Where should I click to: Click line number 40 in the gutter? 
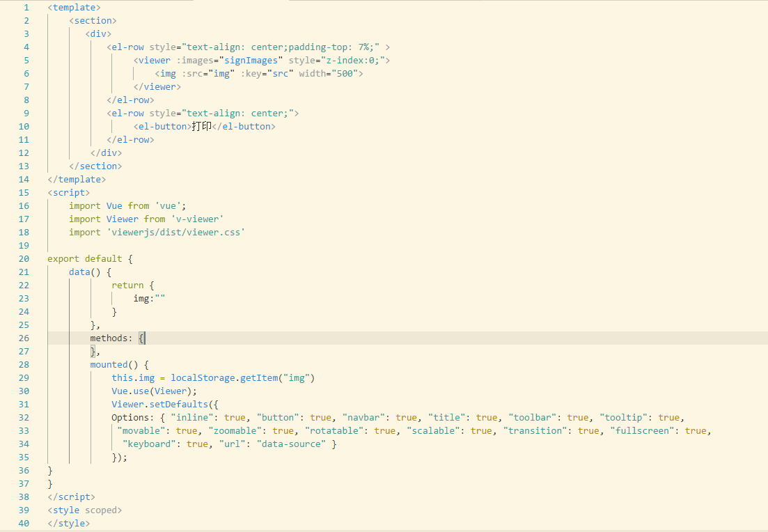(24, 523)
